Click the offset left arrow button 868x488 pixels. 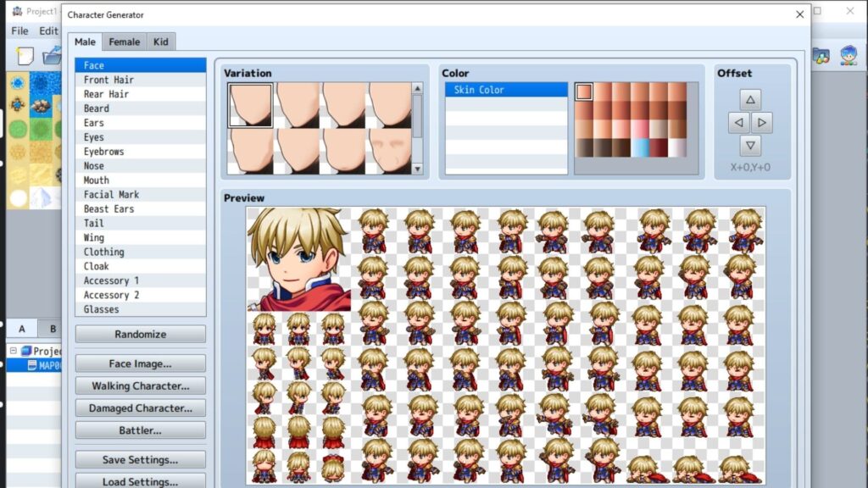pyautogui.click(x=738, y=123)
